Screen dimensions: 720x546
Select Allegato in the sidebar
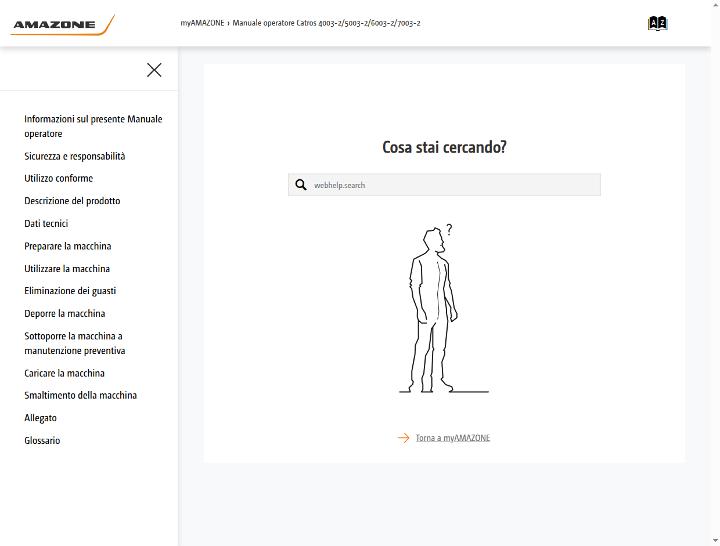(40, 418)
